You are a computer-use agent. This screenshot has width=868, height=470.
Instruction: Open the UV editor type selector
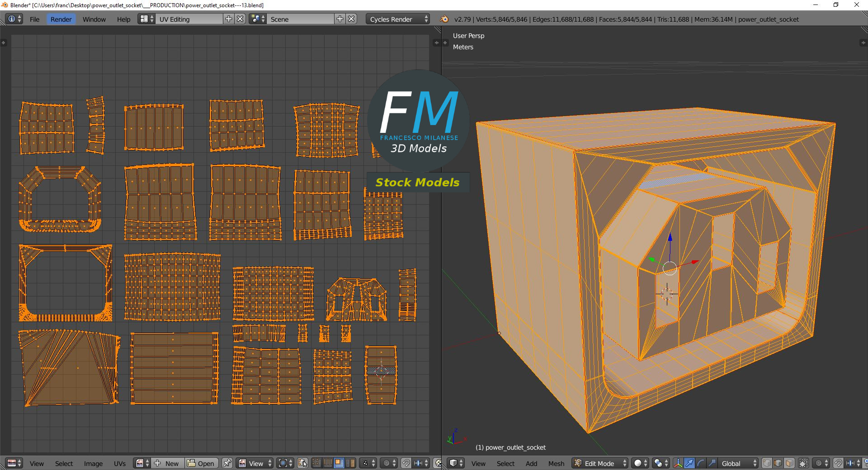pyautogui.click(x=14, y=463)
